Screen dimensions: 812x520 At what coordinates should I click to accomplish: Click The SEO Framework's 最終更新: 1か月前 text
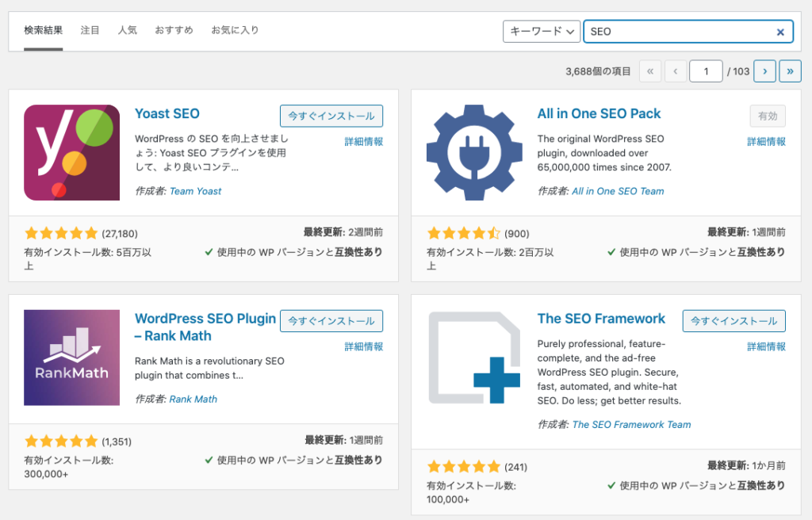747,465
